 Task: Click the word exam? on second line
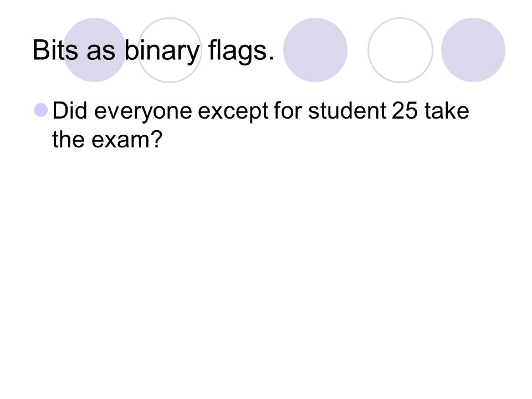click(x=127, y=140)
